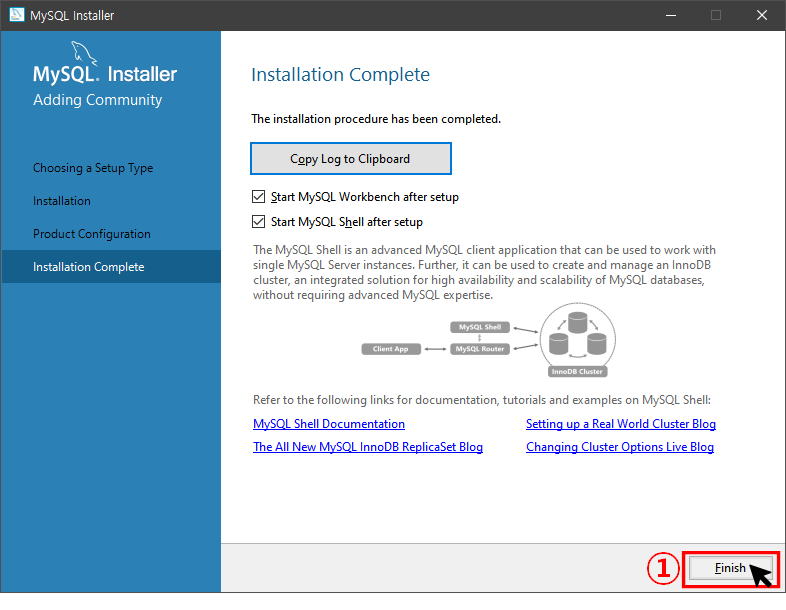Click the 'Refer to the following links' text
This screenshot has height=610, width=786.
(x=482, y=400)
